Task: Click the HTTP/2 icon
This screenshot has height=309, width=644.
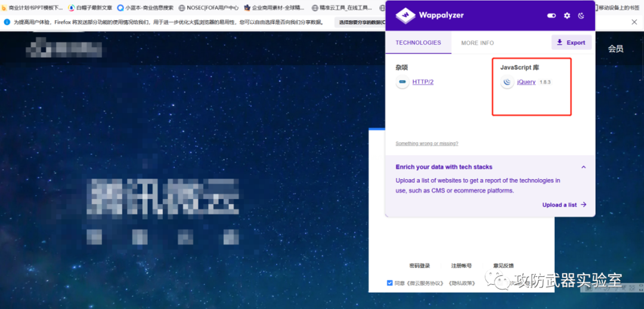Action: [402, 82]
